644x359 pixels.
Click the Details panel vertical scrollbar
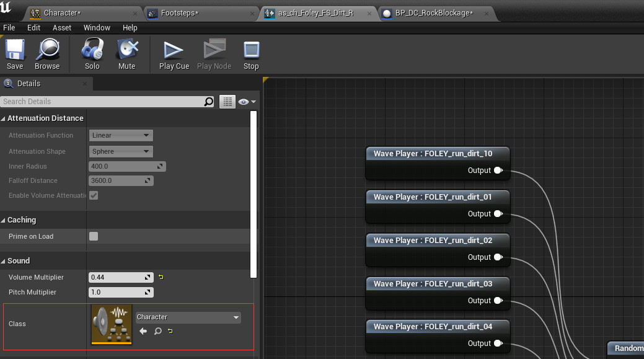[254, 194]
